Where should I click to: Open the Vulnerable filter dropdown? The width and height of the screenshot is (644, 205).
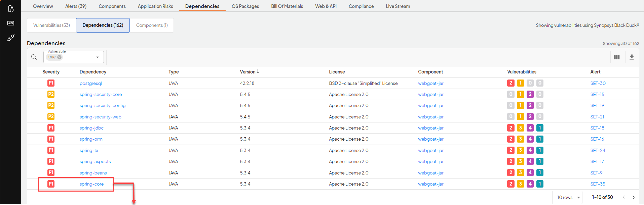[98, 57]
